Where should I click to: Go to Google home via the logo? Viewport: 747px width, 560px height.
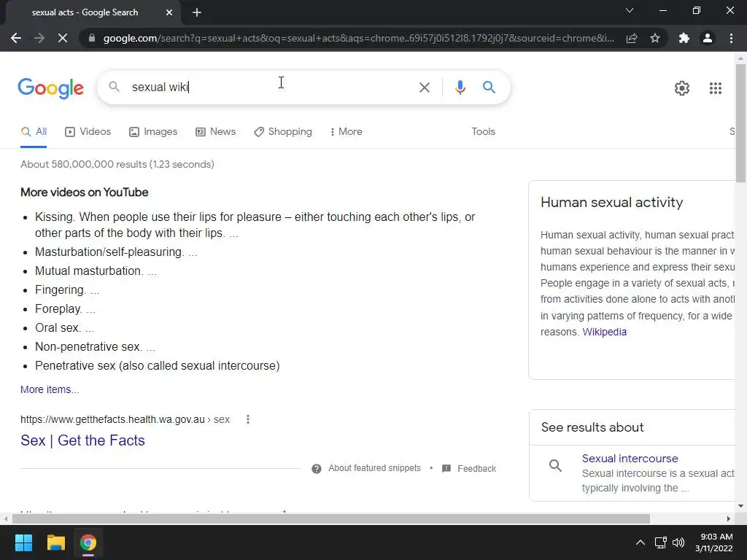[50, 88]
